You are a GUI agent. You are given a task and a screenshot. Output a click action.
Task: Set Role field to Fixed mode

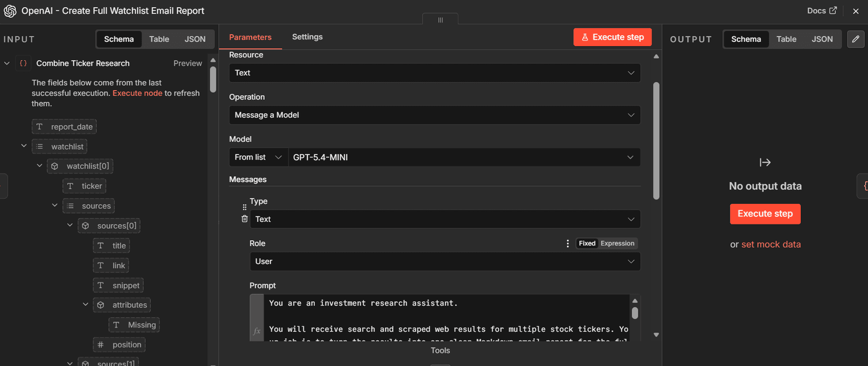click(587, 243)
